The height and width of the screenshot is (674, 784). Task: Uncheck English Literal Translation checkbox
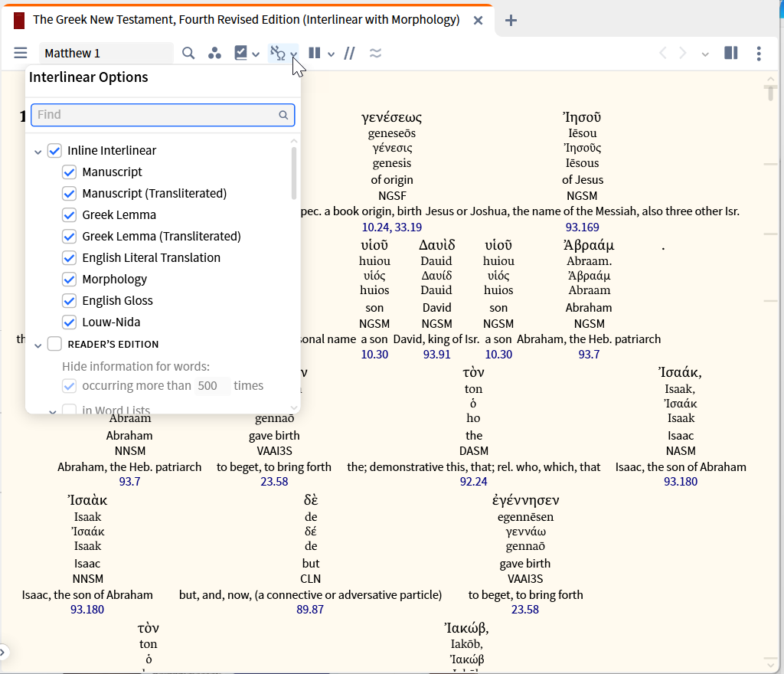click(x=69, y=258)
